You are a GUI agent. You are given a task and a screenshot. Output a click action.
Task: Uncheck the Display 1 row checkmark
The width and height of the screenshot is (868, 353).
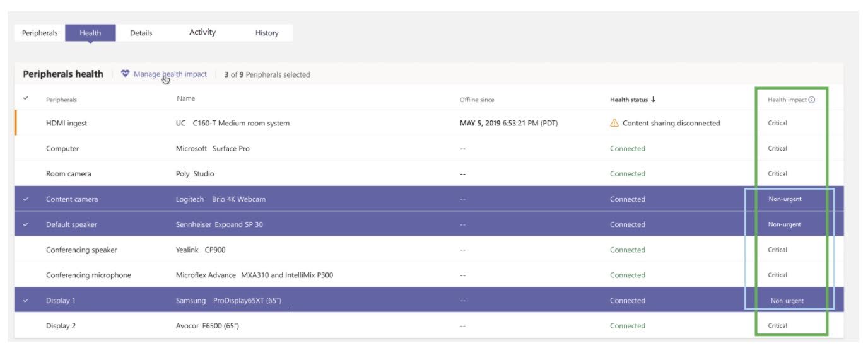(26, 301)
